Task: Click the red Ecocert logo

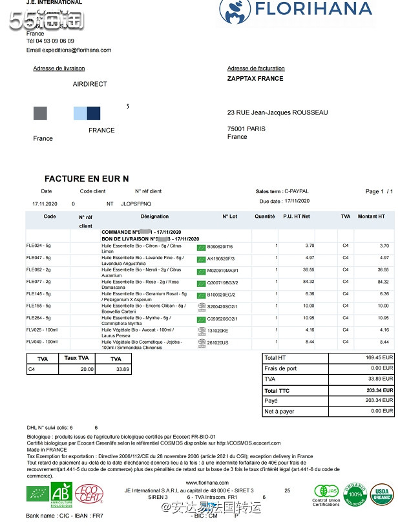Action: tap(89, 494)
